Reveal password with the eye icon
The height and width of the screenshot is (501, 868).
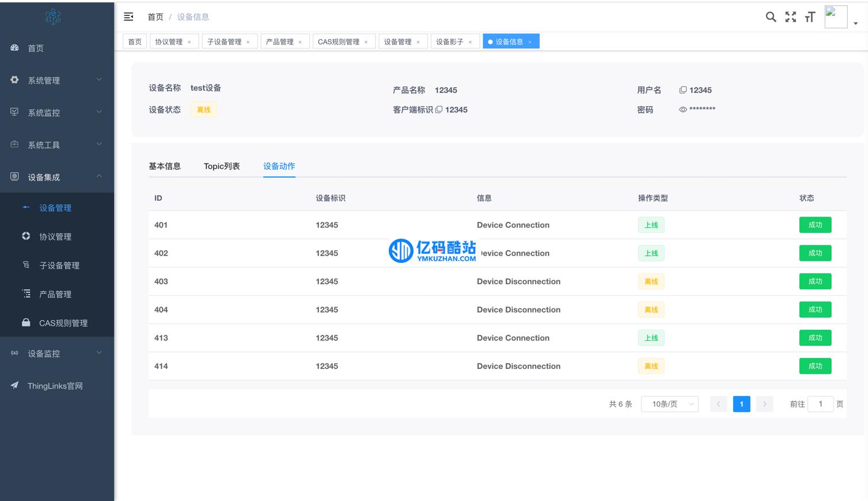pos(683,110)
